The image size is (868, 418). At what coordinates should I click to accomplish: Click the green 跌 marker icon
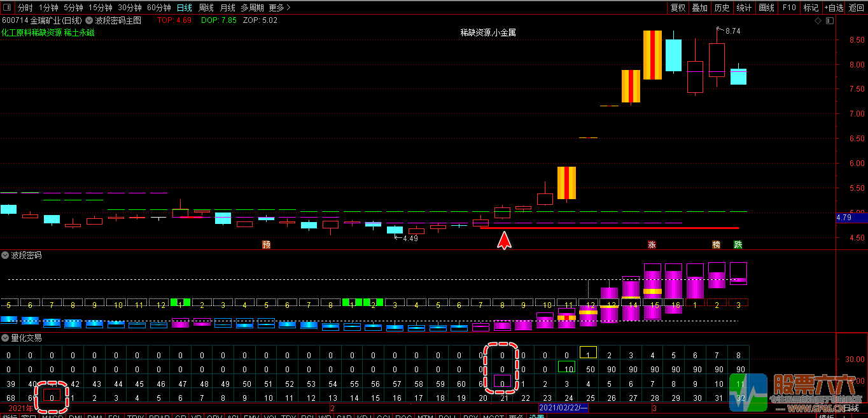tap(738, 244)
